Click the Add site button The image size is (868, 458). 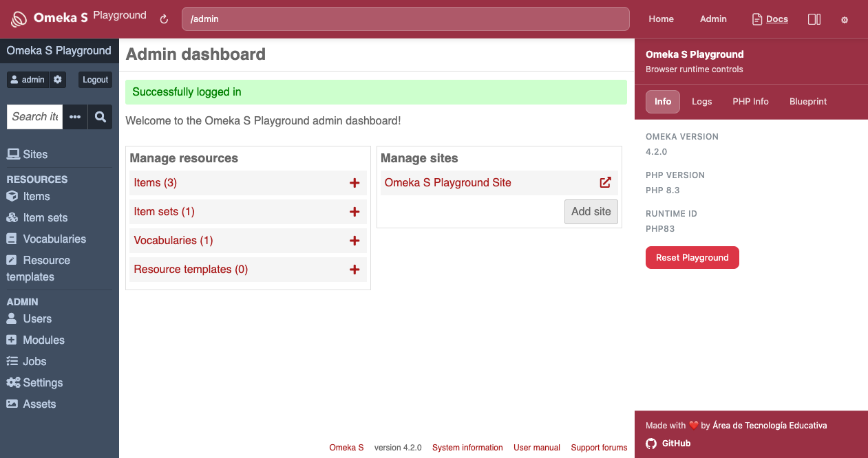click(591, 212)
